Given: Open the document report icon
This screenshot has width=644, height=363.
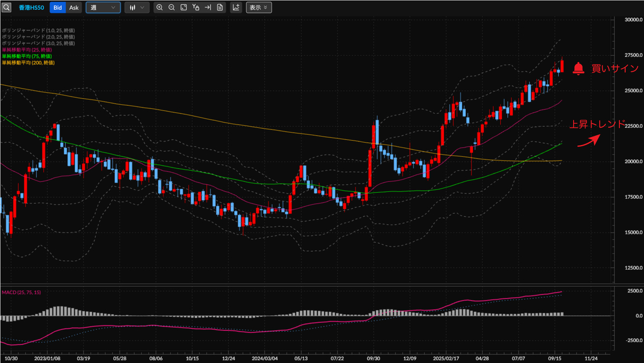Looking at the screenshot, I should (220, 8).
